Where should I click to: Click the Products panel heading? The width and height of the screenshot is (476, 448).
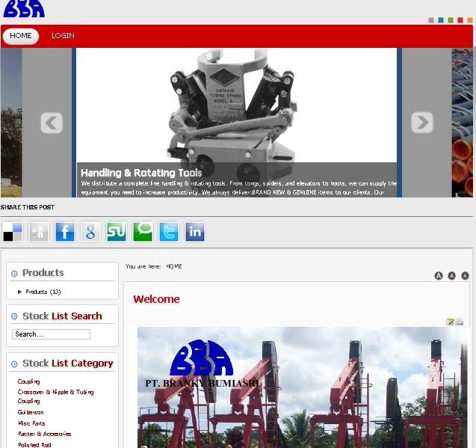click(x=43, y=273)
